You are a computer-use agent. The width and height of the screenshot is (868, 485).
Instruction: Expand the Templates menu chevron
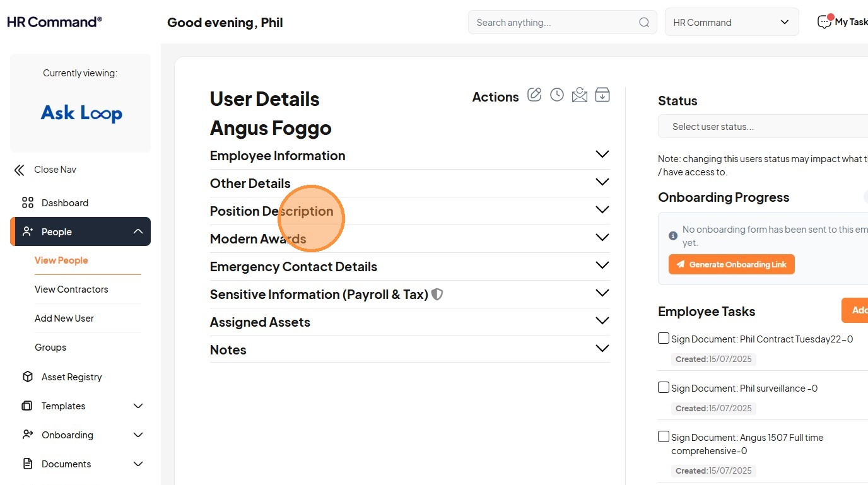click(138, 406)
